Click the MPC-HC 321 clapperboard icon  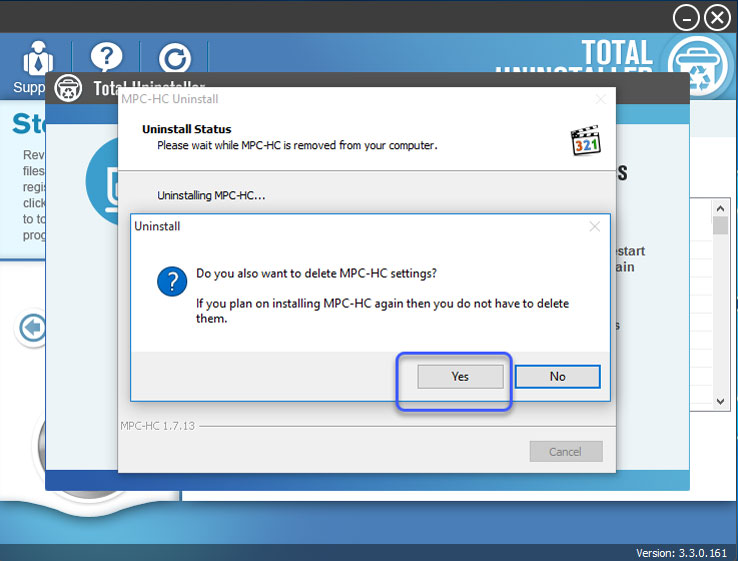(586, 140)
